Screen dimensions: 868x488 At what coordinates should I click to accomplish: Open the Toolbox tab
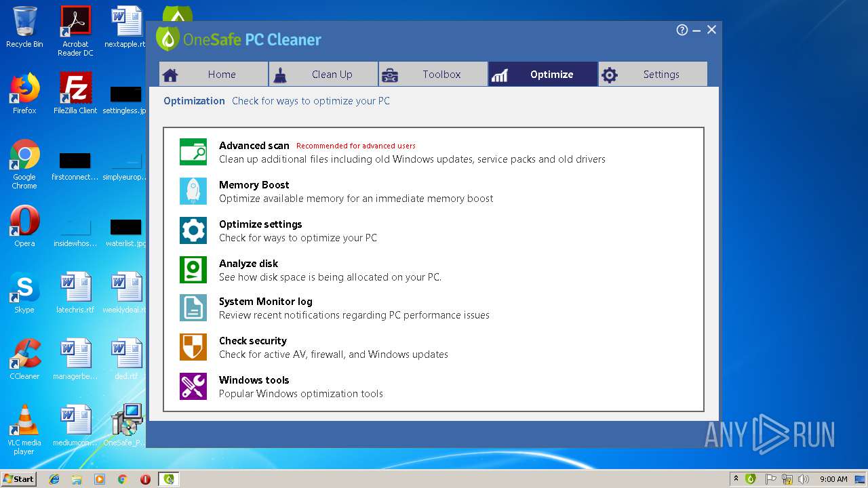point(433,75)
